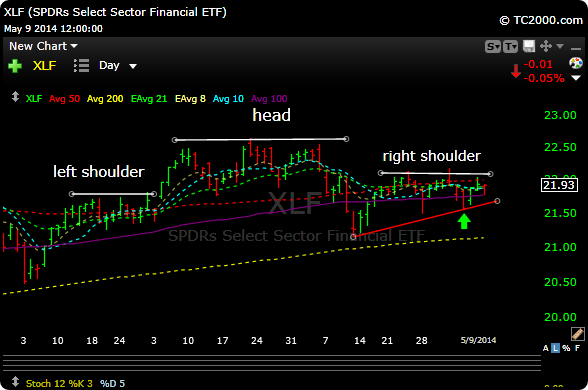Expand the white triangle below the palette
This screenshot has width=588, height=390.
[576, 78]
